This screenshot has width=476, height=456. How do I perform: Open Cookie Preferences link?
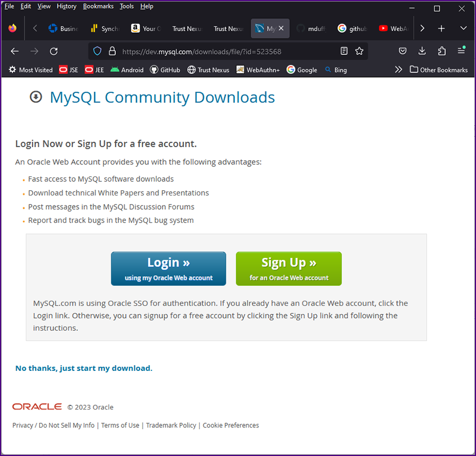pos(231,425)
